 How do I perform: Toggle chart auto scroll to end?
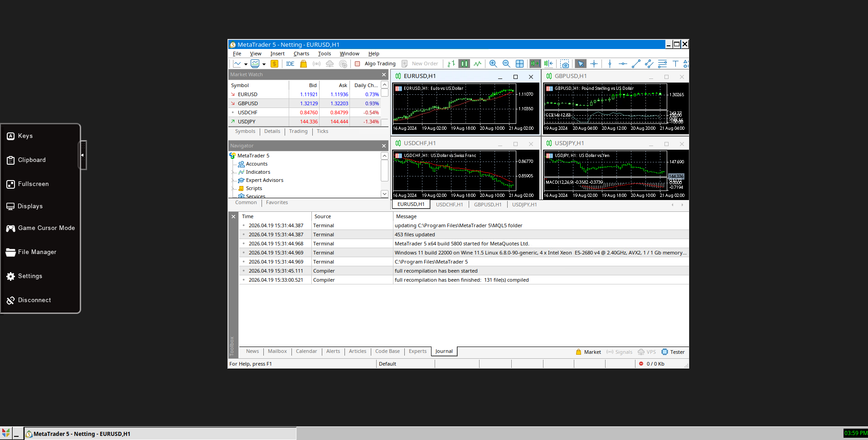(535, 64)
